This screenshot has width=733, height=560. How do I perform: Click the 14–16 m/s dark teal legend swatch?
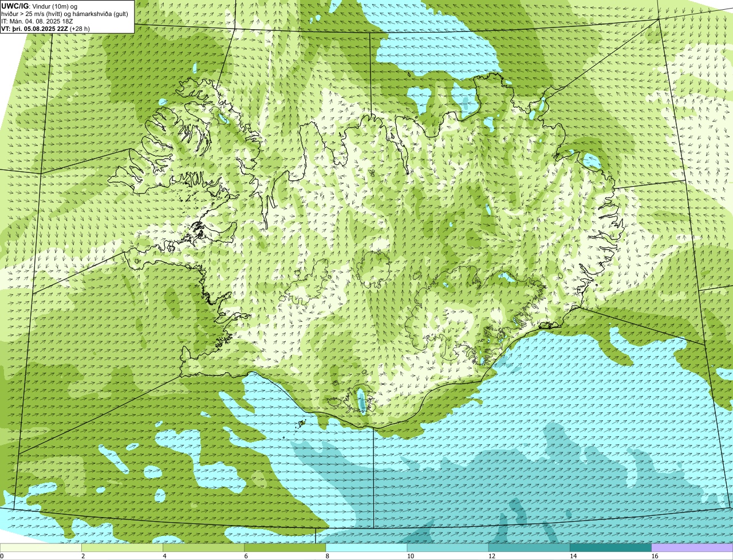coord(610,547)
